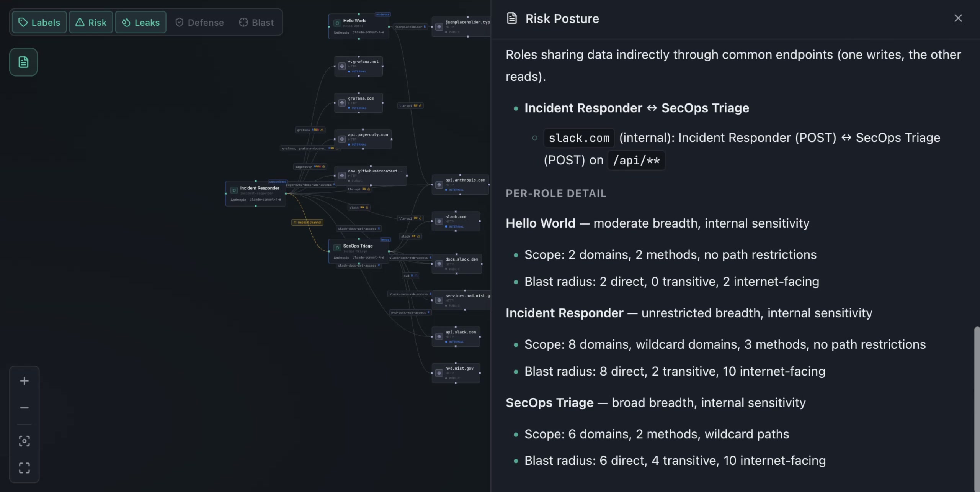Click the document icon beside Risk Posture title
The height and width of the screenshot is (492, 980).
[x=512, y=18]
